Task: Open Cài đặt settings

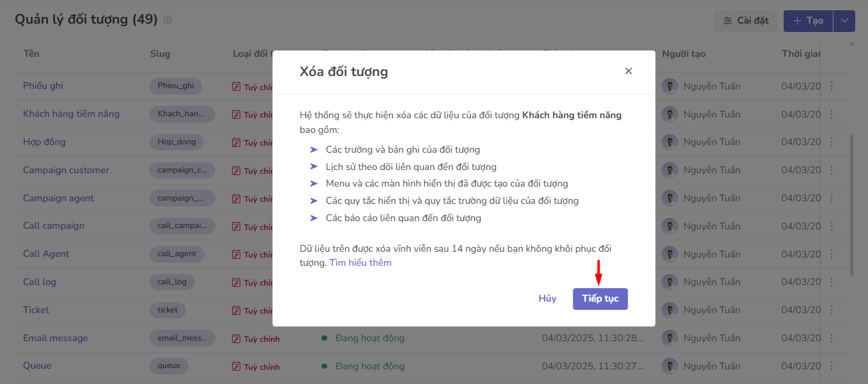Action: tap(746, 20)
